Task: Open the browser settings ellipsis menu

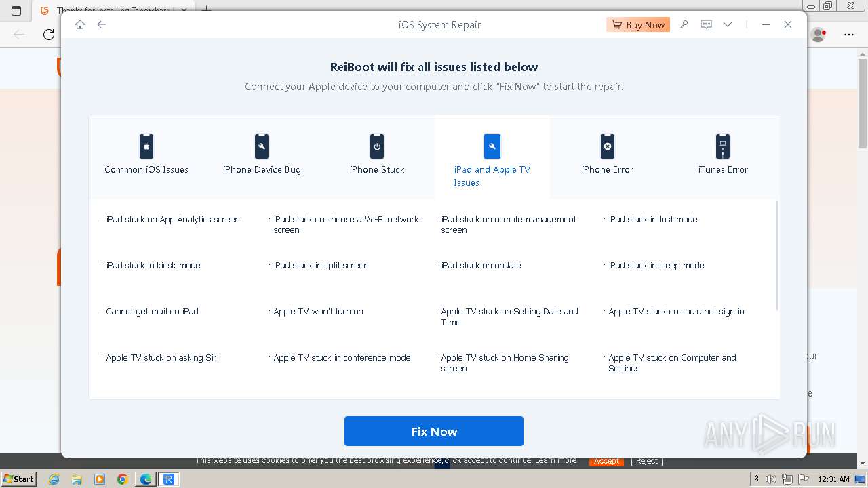Action: point(849,35)
